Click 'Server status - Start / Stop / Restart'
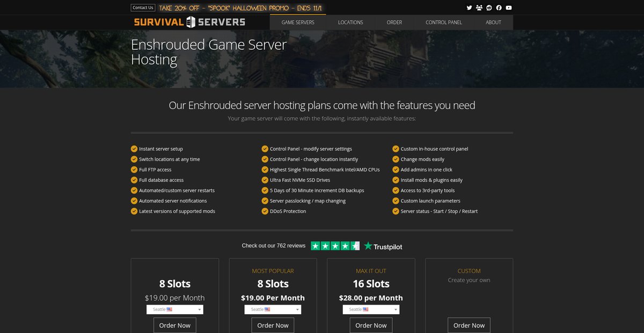Viewport: 644px width, 333px height. pyautogui.click(x=439, y=211)
